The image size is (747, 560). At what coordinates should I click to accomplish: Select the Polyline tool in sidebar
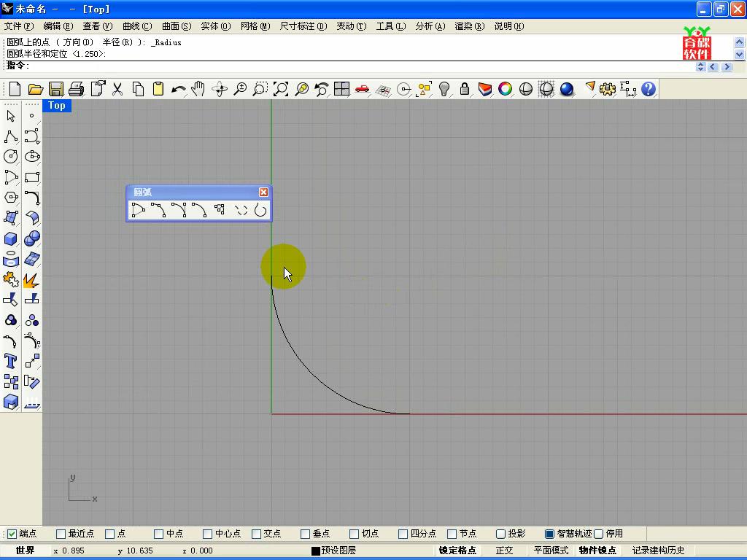coord(11,136)
